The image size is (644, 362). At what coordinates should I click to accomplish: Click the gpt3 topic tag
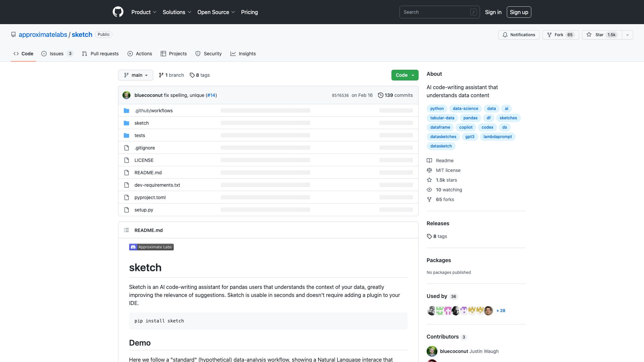click(x=470, y=137)
